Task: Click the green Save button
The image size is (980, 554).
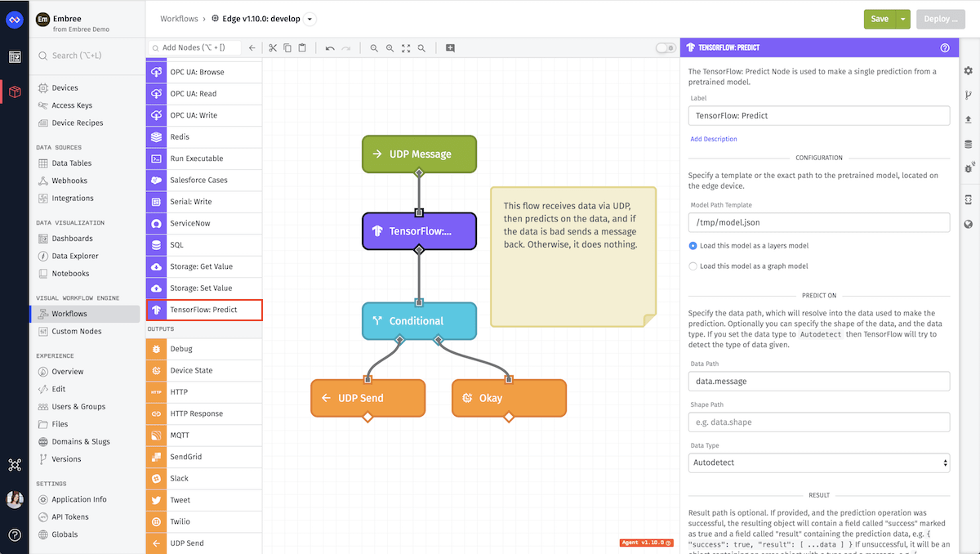Action: point(880,19)
